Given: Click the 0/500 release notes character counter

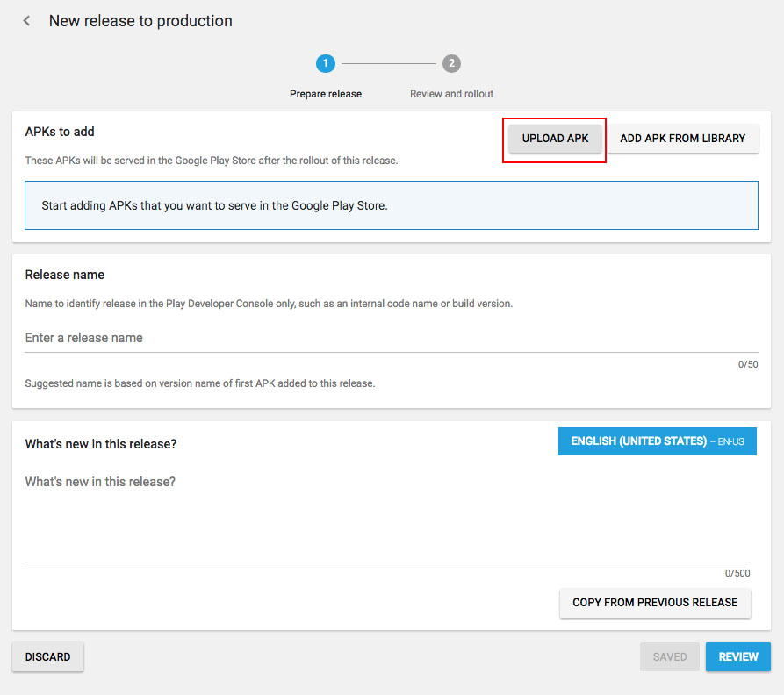Looking at the screenshot, I should [737, 573].
